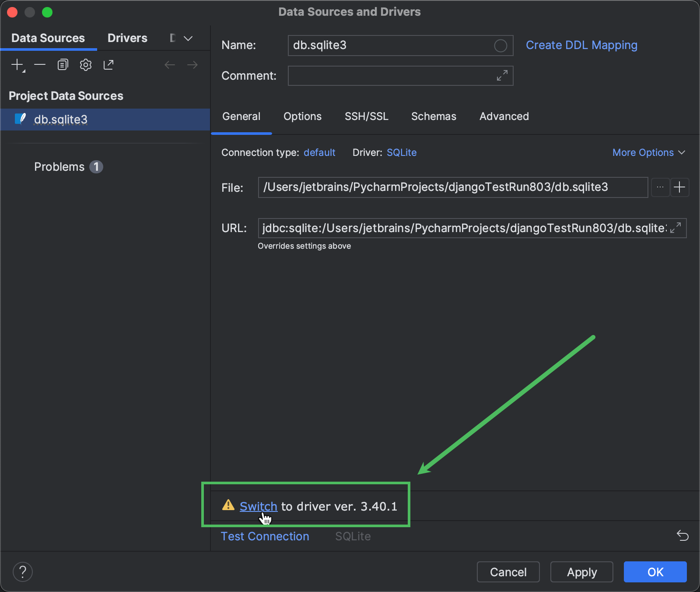Image resolution: width=700 pixels, height=592 pixels.
Task: Open Help via the question mark icon
Action: point(23,571)
